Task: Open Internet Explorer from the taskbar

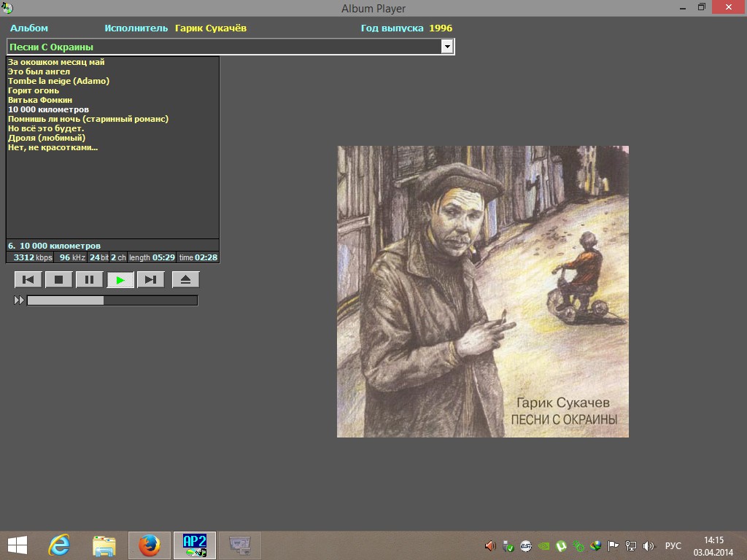Action: pos(60,545)
